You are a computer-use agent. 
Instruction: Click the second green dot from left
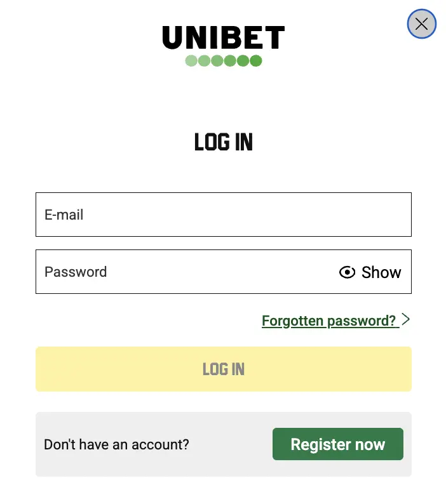tap(204, 61)
